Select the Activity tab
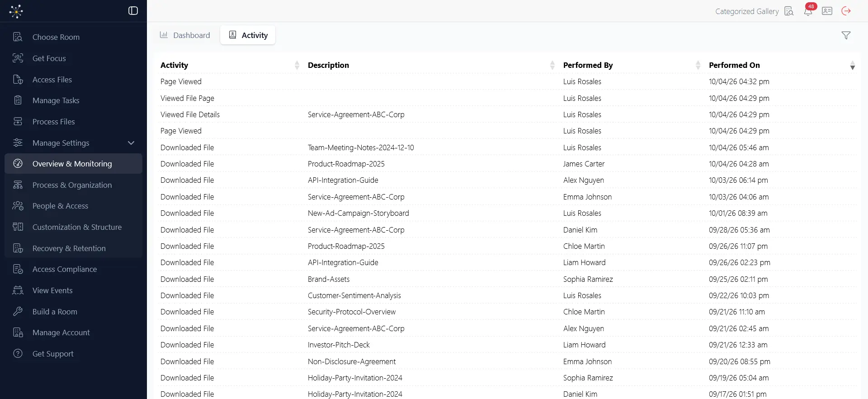This screenshot has height=399, width=868. (248, 35)
